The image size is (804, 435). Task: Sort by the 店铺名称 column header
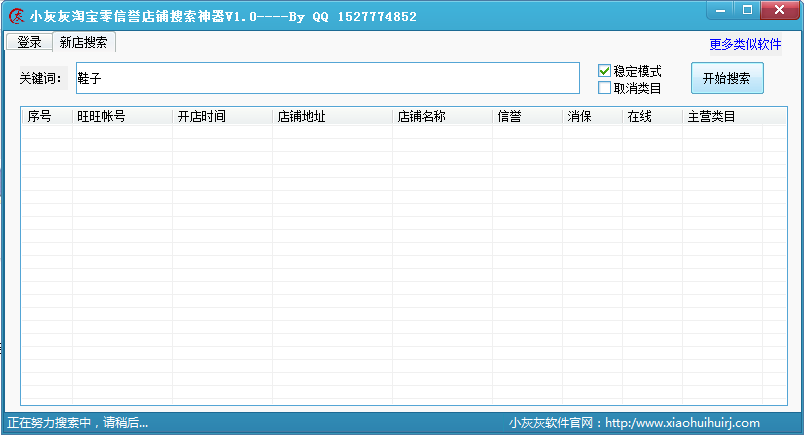[x=443, y=116]
